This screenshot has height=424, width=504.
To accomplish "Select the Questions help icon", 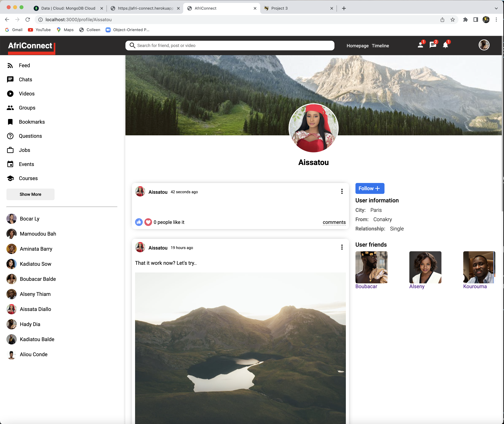I will [x=10, y=136].
